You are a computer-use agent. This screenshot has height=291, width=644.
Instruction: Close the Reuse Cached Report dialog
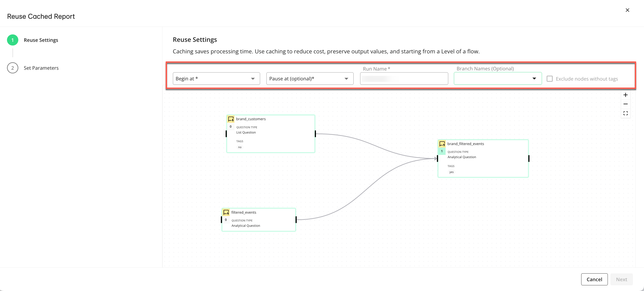[627, 10]
